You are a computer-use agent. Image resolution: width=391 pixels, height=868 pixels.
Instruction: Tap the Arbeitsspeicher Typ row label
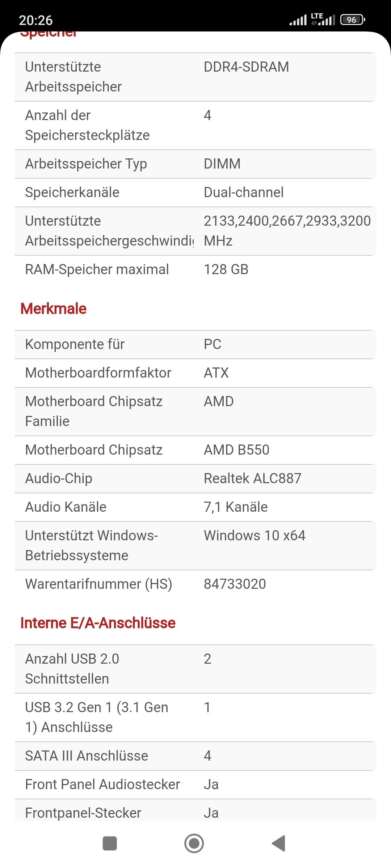point(86,164)
